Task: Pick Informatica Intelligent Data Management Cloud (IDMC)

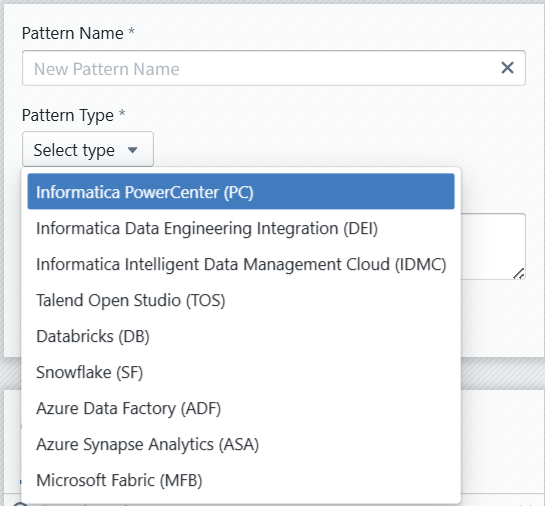Action: (241, 264)
